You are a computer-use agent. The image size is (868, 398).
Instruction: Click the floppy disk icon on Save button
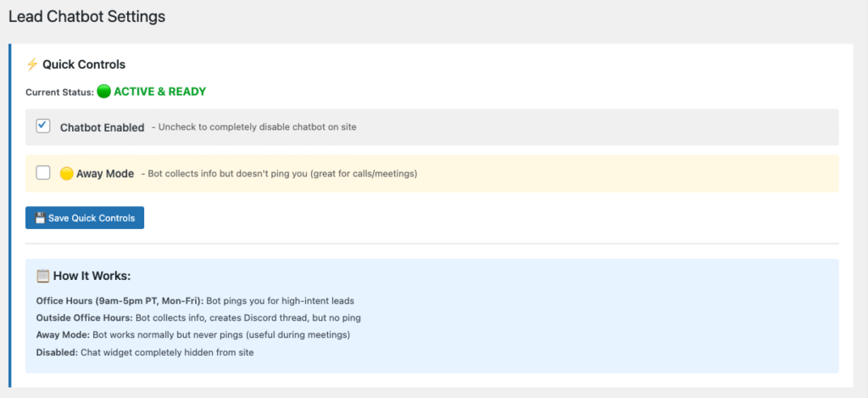point(39,218)
